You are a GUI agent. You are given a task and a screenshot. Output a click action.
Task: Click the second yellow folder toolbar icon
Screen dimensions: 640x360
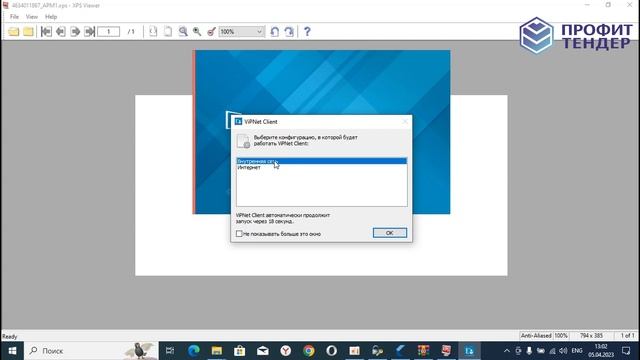[x=28, y=31]
